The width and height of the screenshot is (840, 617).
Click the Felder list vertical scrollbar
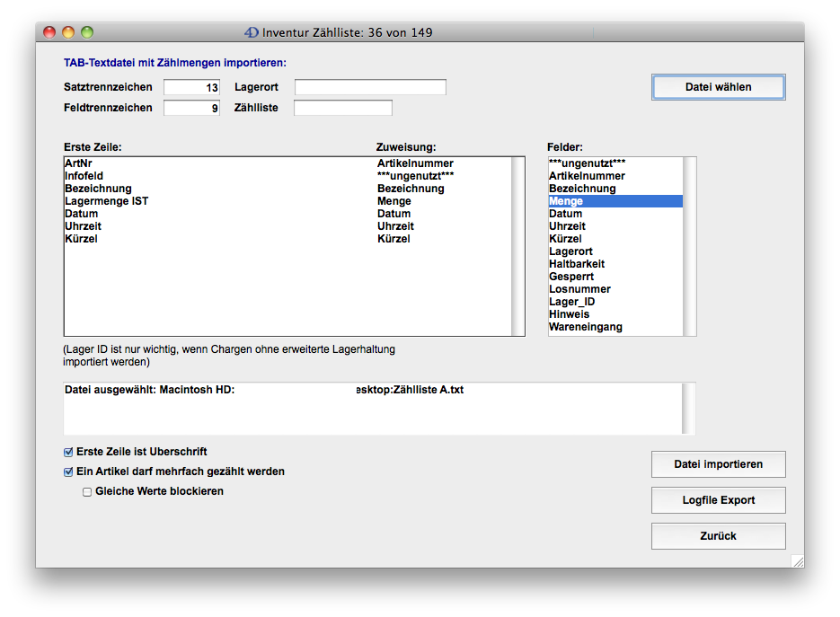pos(689,246)
